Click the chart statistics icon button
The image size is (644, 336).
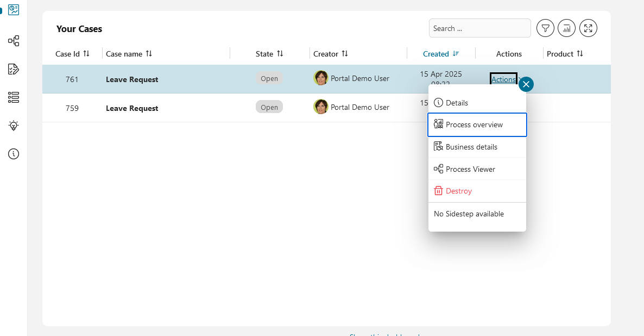(x=567, y=28)
